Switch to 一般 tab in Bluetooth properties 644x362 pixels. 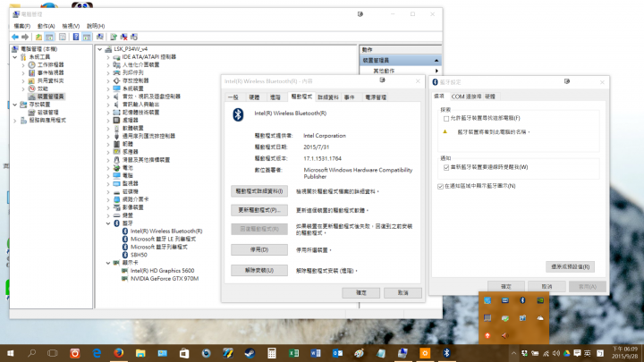(x=233, y=97)
